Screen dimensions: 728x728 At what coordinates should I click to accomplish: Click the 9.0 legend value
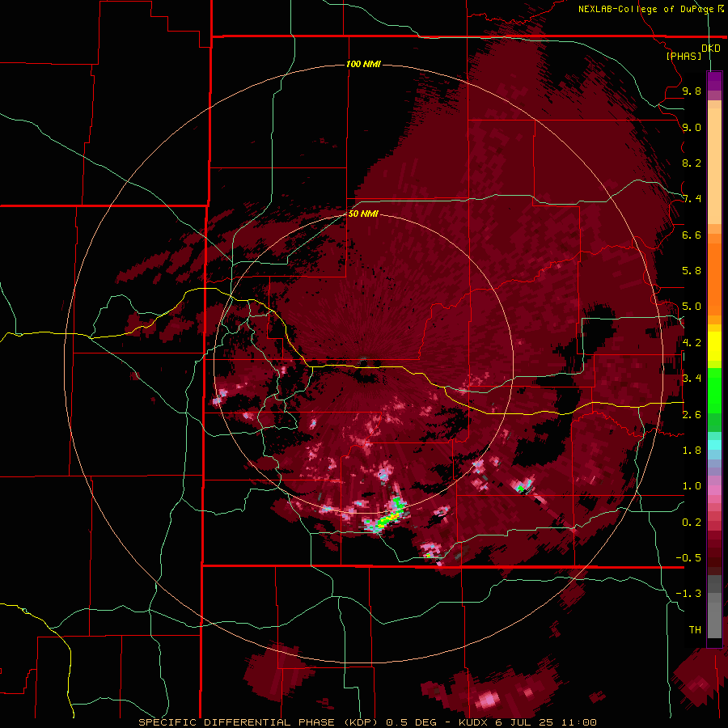pyautogui.click(x=692, y=127)
